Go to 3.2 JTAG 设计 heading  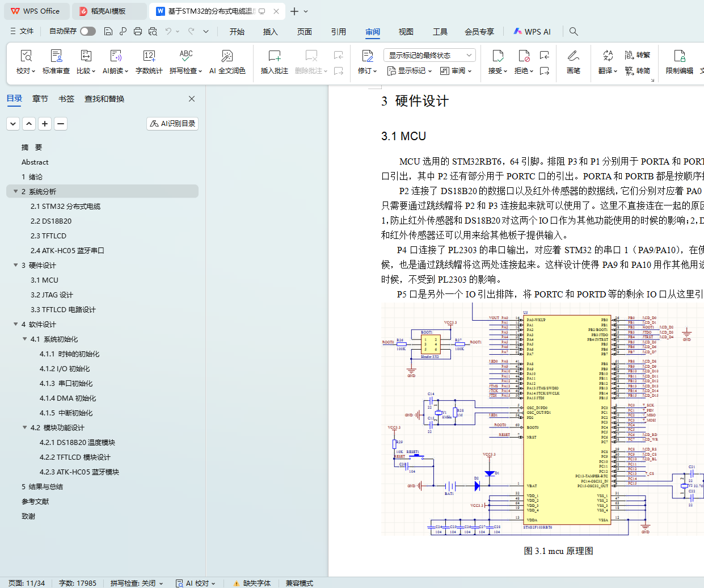pyautogui.click(x=52, y=295)
